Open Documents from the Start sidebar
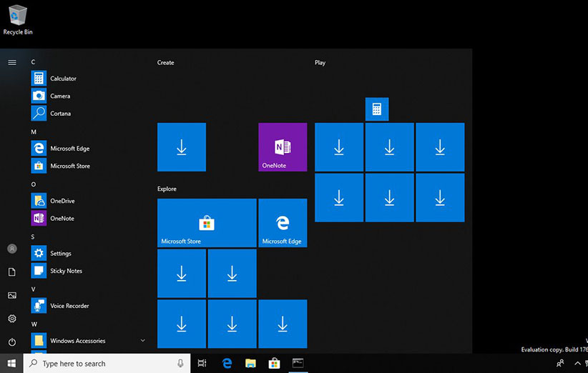Screen dimensions: 588x373 11,272
